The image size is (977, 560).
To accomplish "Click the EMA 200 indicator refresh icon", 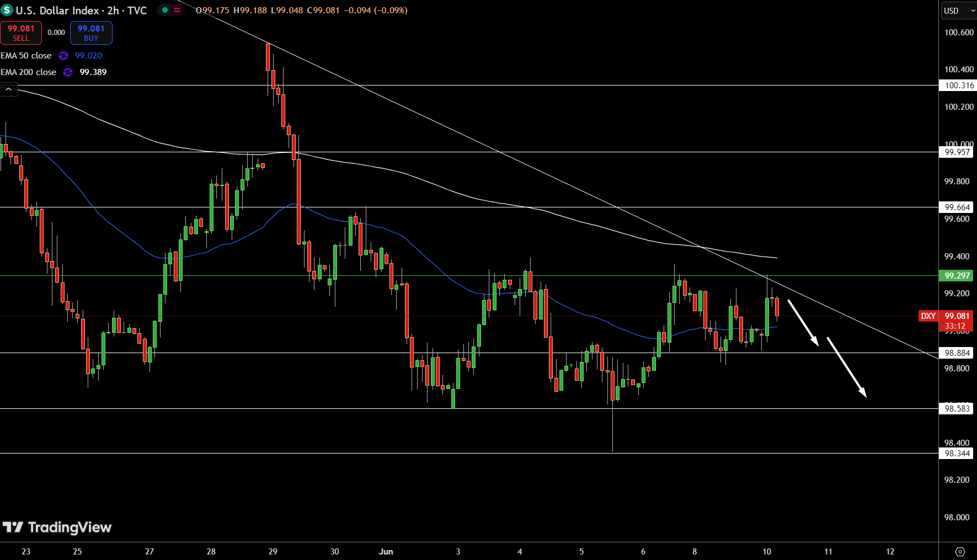I will point(68,72).
